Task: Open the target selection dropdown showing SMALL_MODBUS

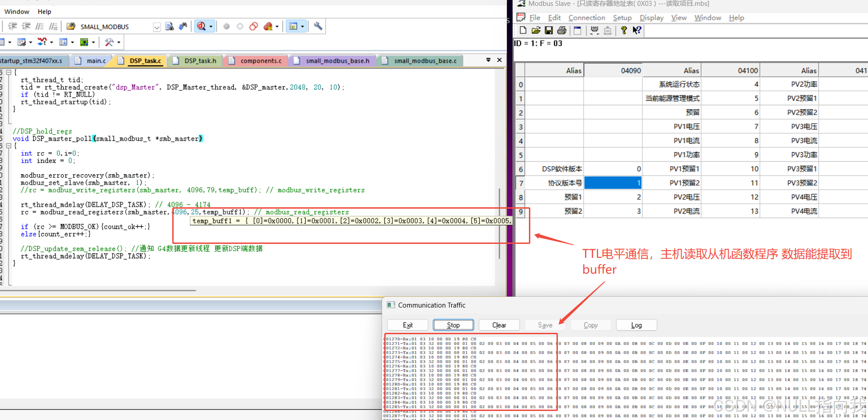Action: click(156, 27)
